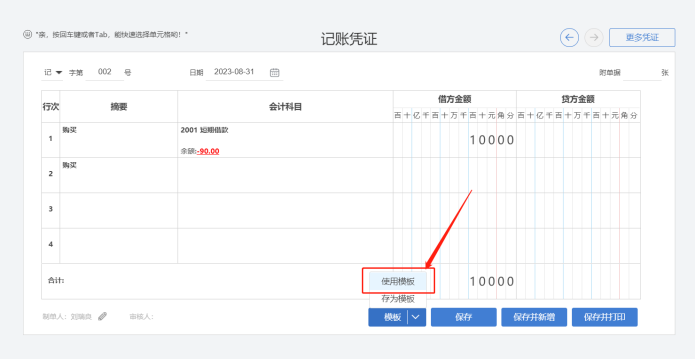The height and width of the screenshot is (360, 696).
Task: Click the 摘要 column header
Action: (x=119, y=107)
